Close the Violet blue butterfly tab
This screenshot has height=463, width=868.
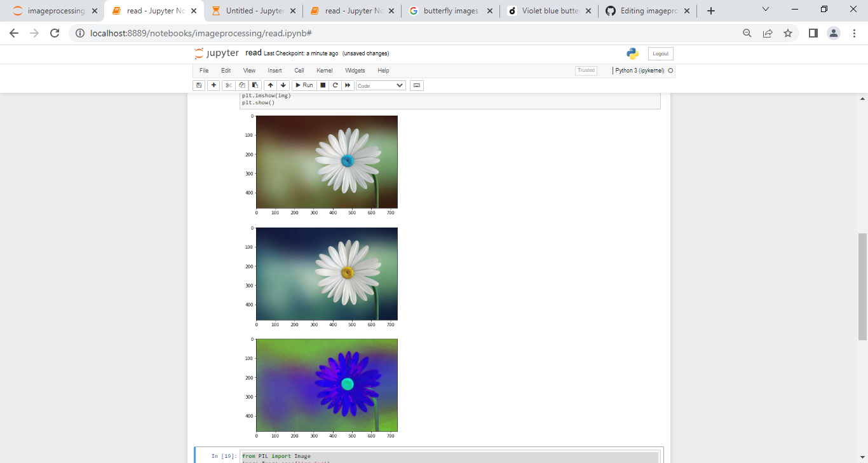(x=588, y=11)
